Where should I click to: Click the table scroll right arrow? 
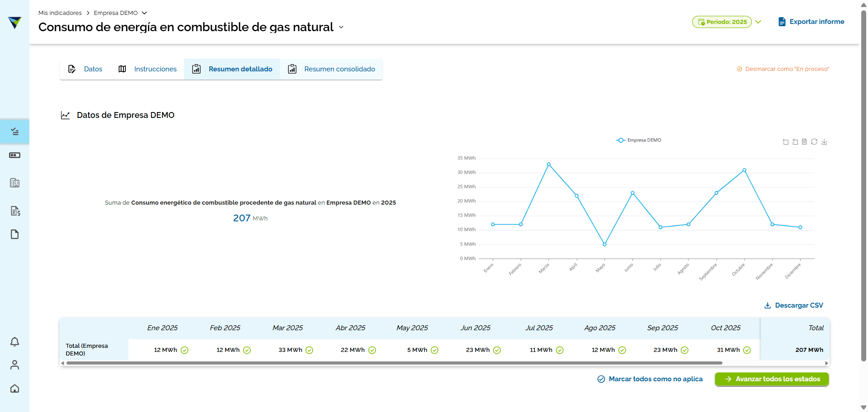826,363
